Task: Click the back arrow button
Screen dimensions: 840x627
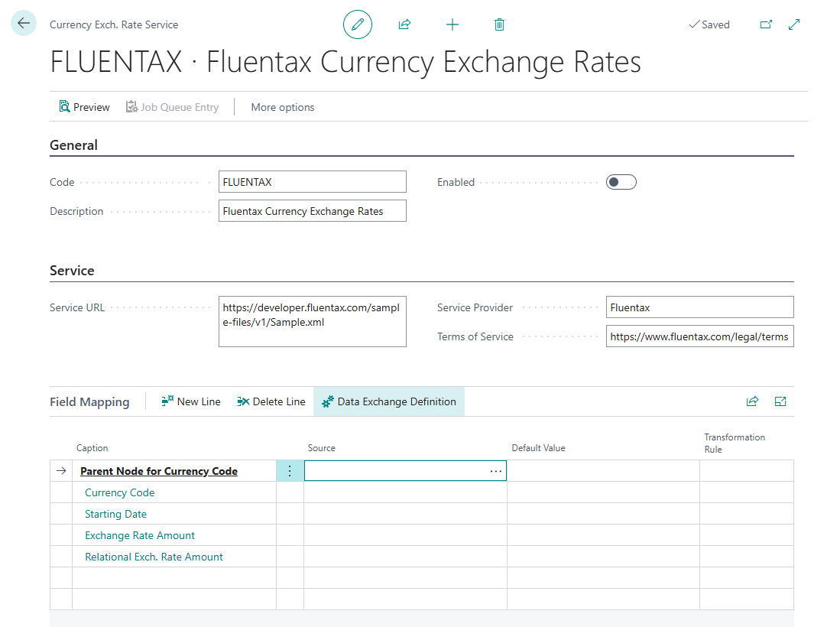Action: (x=24, y=23)
